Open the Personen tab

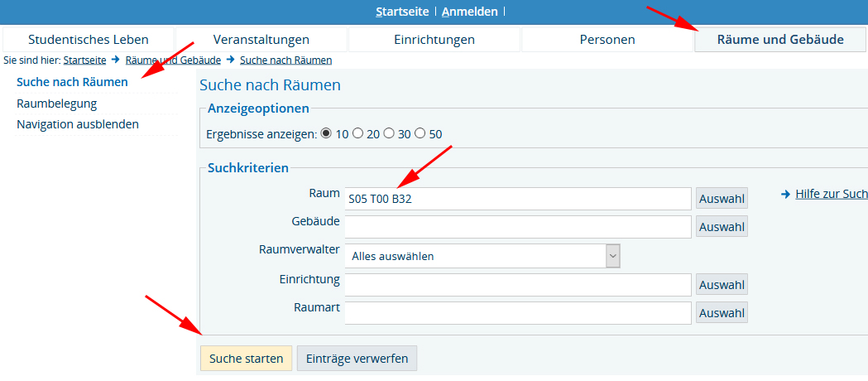click(607, 39)
